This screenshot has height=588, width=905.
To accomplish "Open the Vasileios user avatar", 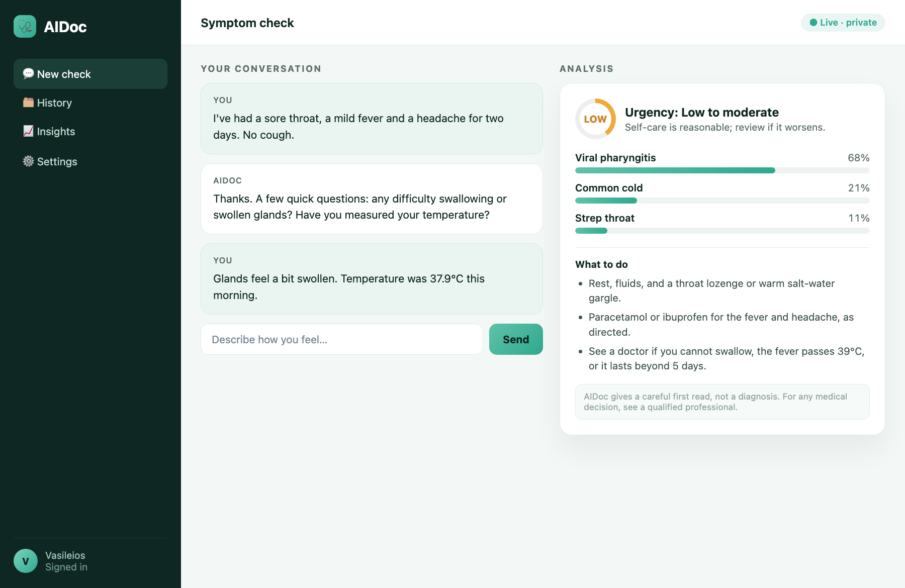I will pos(26,561).
